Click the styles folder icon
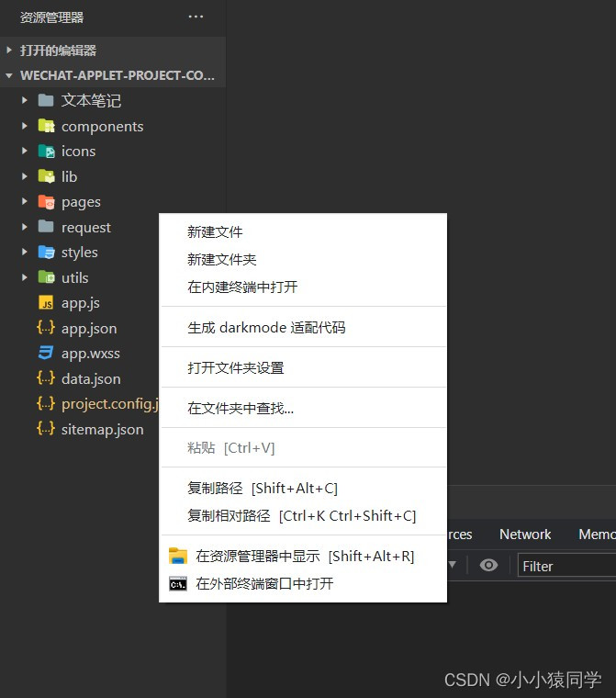 (x=46, y=253)
